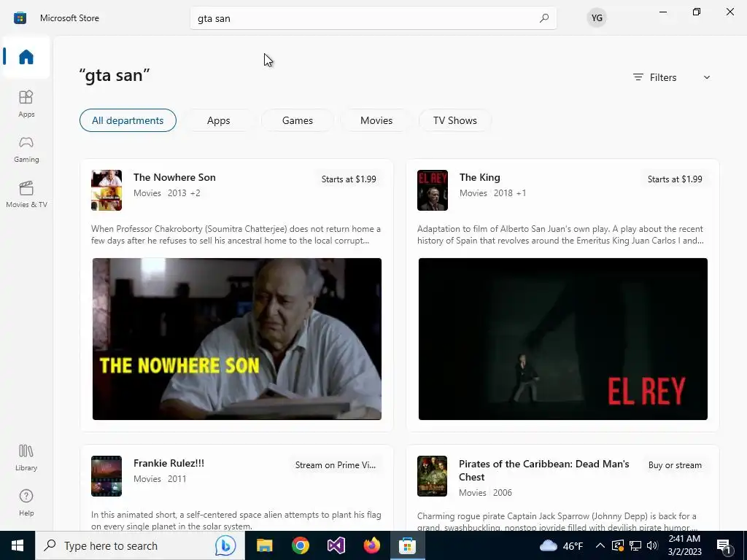Click the search magnifier icon in search box
747x560 pixels.
click(543, 18)
